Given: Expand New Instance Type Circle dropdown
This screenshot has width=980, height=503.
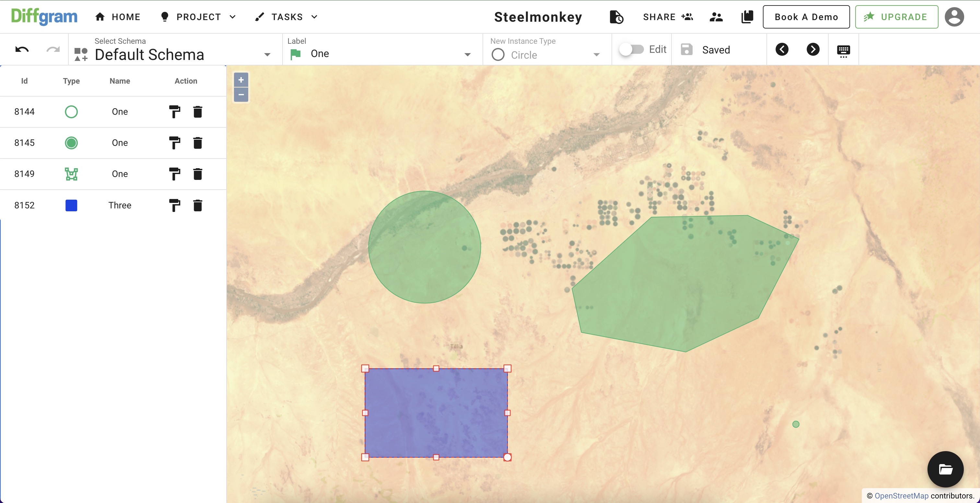Looking at the screenshot, I should 596,55.
